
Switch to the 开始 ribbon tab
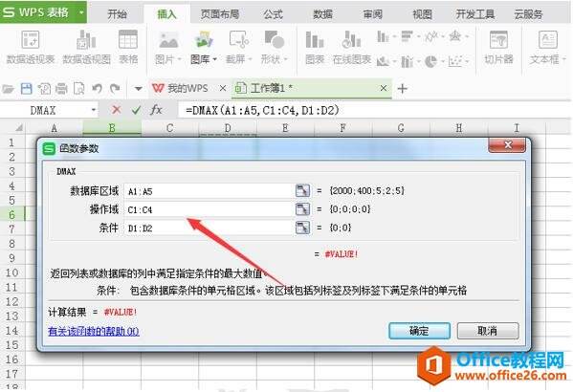click(118, 14)
